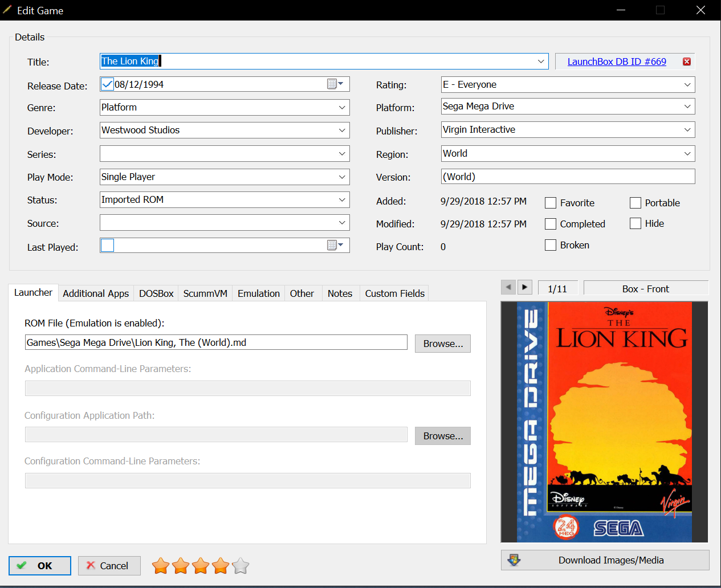Expand the Title dropdown arrow
721x588 pixels.
(x=541, y=62)
